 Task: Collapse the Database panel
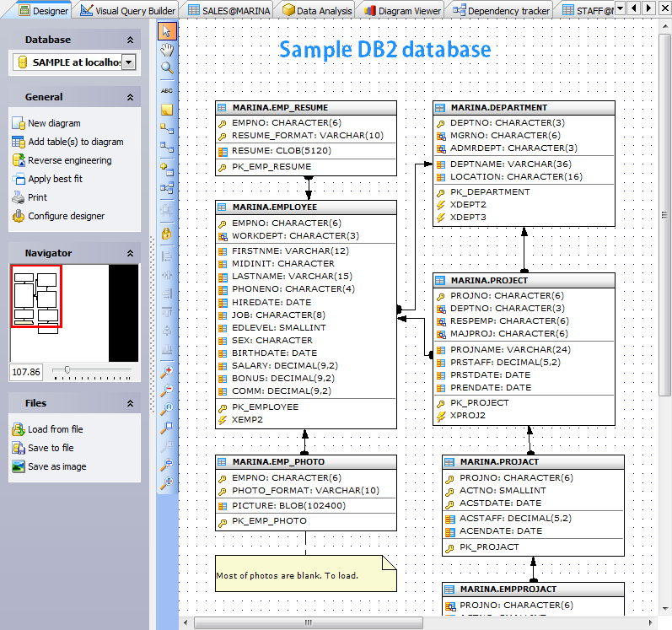(131, 40)
